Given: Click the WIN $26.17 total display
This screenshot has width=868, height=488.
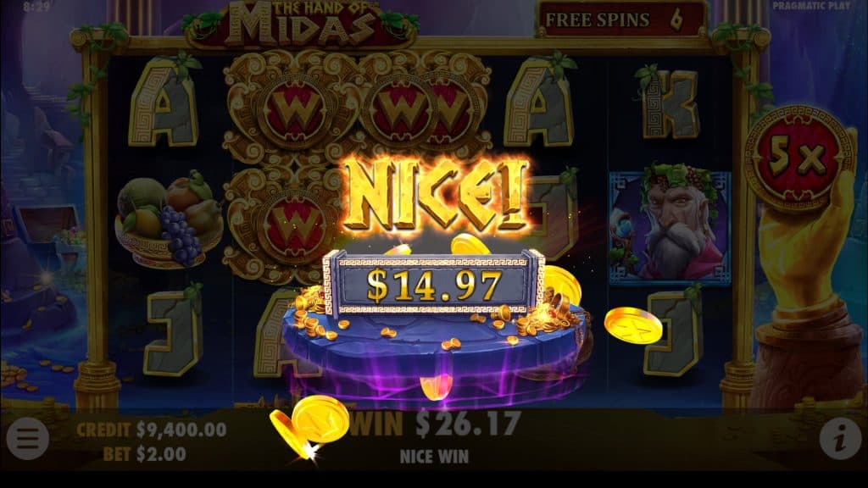Looking at the screenshot, I should 436,424.
